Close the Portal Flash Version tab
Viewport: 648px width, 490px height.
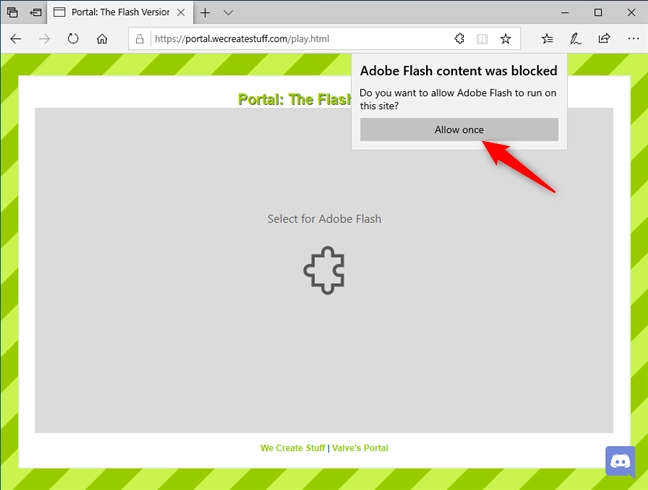point(181,12)
